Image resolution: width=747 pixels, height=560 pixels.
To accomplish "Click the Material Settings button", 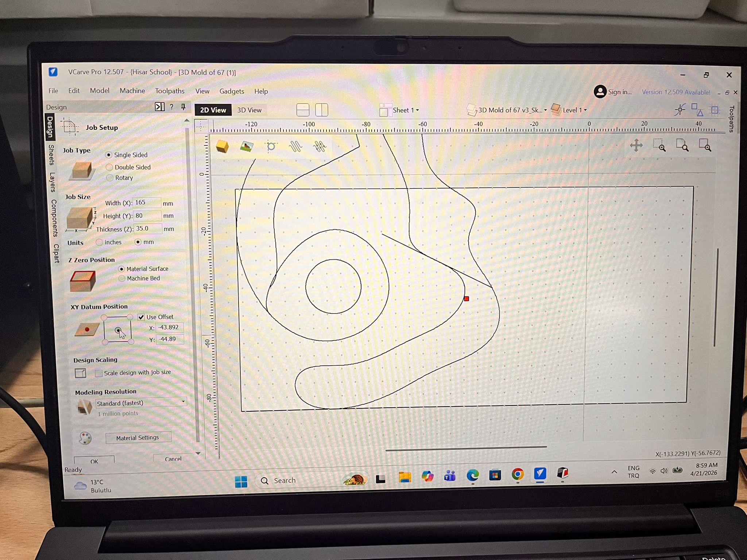I will click(x=138, y=437).
